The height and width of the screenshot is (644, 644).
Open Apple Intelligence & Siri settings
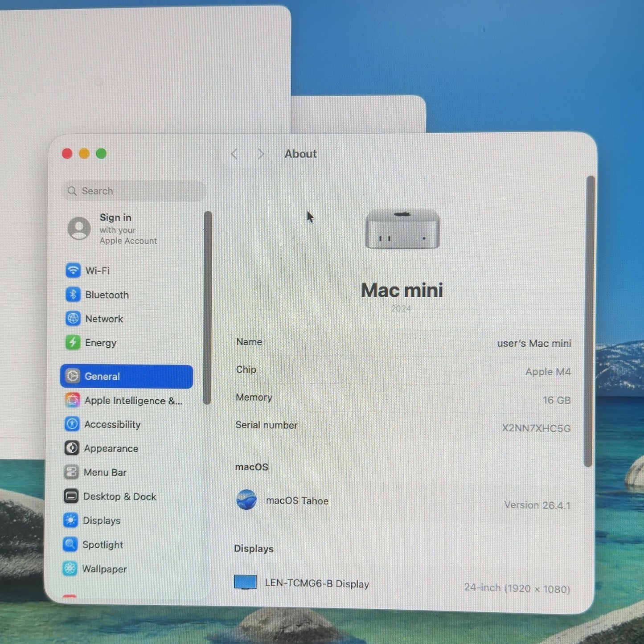127,400
